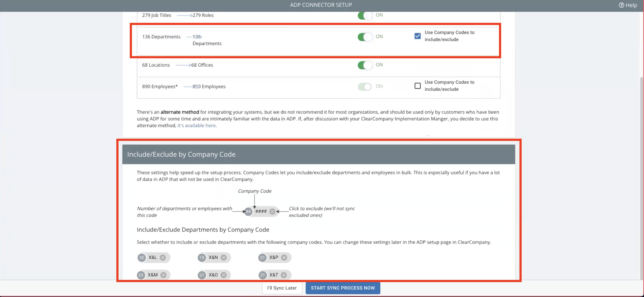Click START SYNC PROCESS NOW button

tap(342, 288)
